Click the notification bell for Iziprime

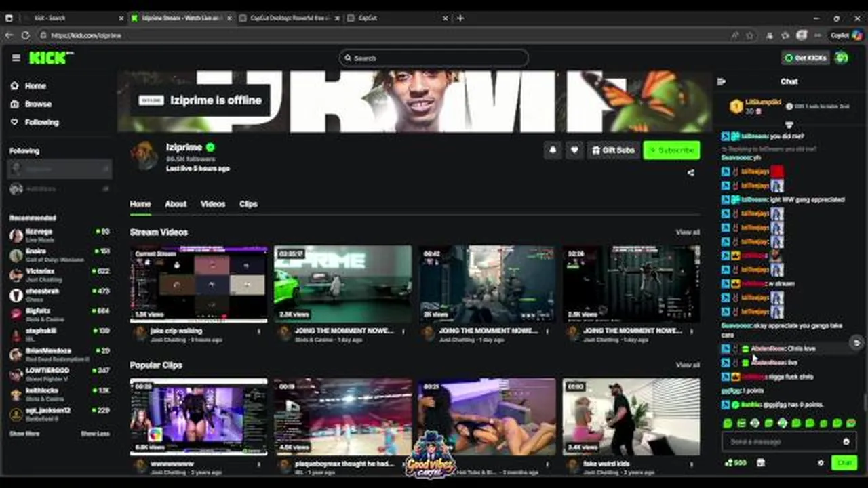tap(553, 150)
